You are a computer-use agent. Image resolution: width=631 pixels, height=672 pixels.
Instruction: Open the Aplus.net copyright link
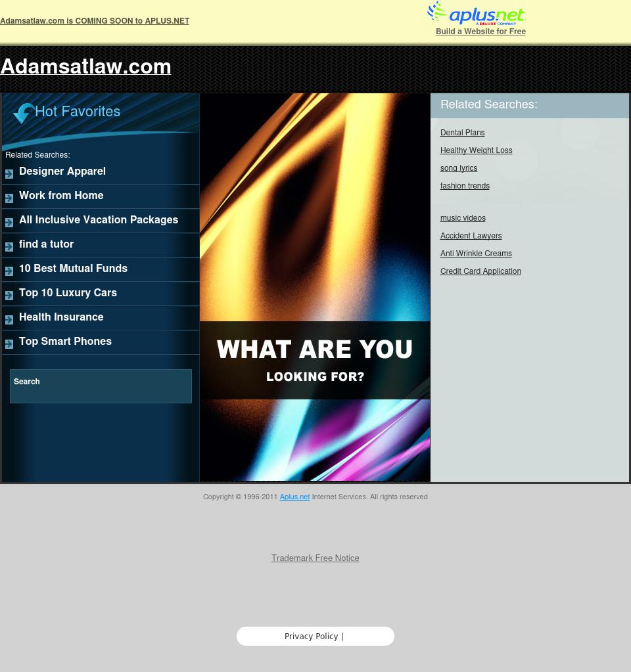(x=294, y=497)
